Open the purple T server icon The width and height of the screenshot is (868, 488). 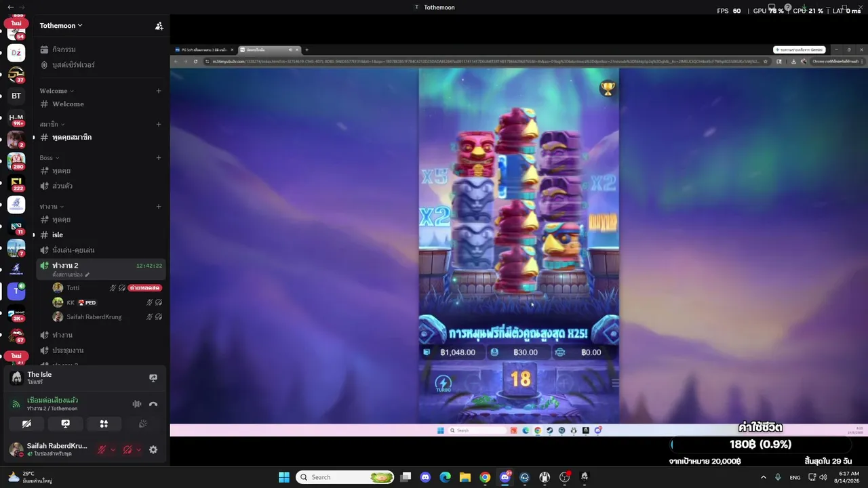click(16, 291)
